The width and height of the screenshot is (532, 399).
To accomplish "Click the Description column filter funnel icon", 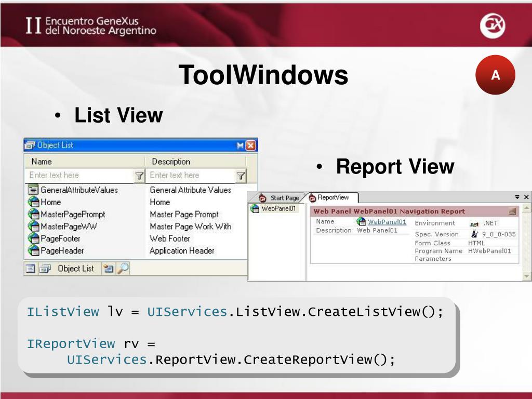I will coord(241,176).
